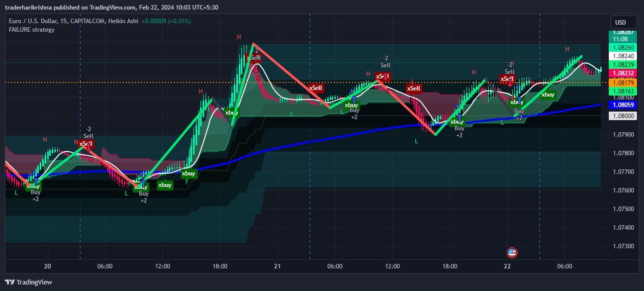The height and width of the screenshot is (291, 644).
Task: Open the US economic event flag icon
Action: pyautogui.click(x=512, y=253)
